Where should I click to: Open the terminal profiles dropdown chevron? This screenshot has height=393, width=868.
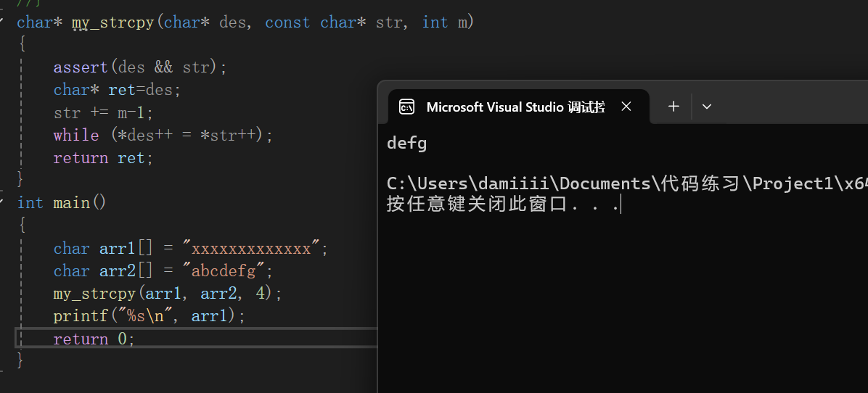(707, 107)
